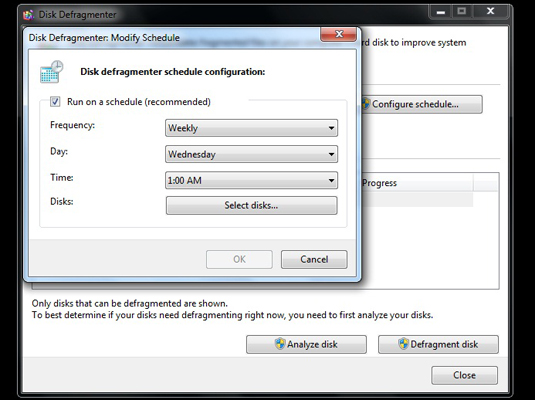
Task: Maximize the Disk Defragmenter window
Action: 462,12
